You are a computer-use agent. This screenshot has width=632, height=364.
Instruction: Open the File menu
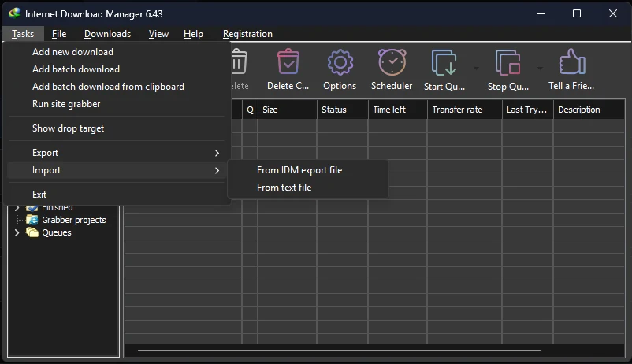(x=59, y=34)
